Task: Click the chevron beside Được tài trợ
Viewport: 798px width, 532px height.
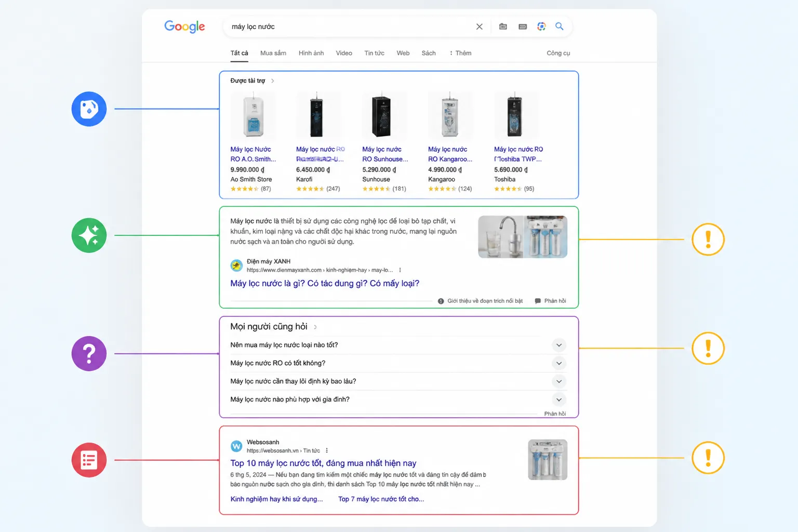Action: [273, 81]
